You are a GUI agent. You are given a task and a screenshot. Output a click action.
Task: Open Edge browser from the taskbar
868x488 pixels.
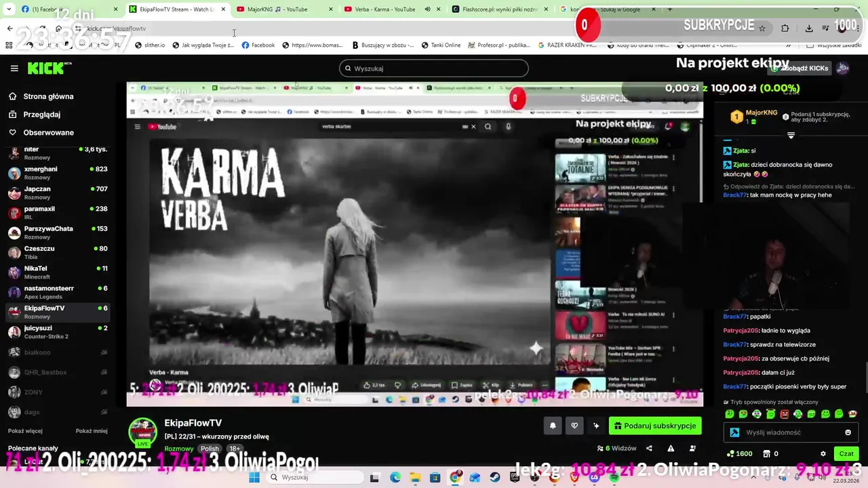pyautogui.click(x=395, y=477)
